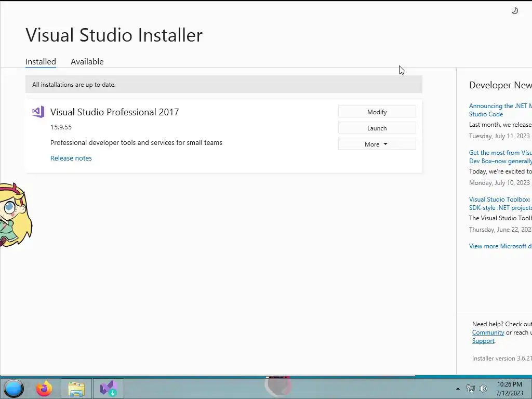
Task: Click the Modify button
Action: point(377,112)
